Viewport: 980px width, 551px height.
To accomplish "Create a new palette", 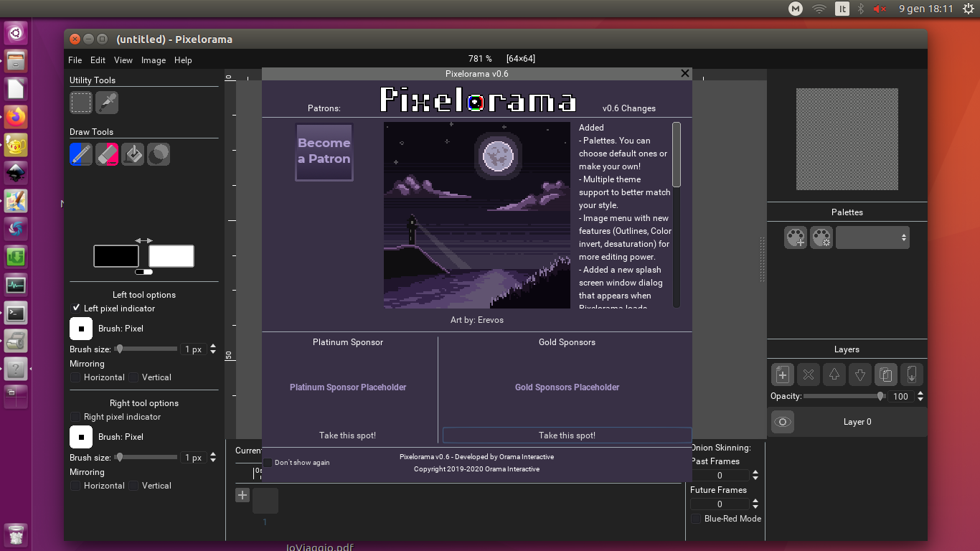I will [x=796, y=237].
